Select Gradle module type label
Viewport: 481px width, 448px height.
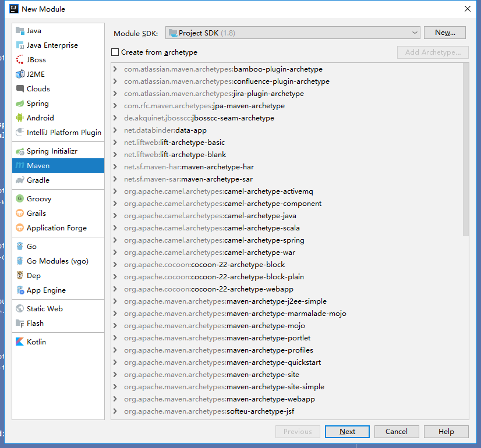38,180
